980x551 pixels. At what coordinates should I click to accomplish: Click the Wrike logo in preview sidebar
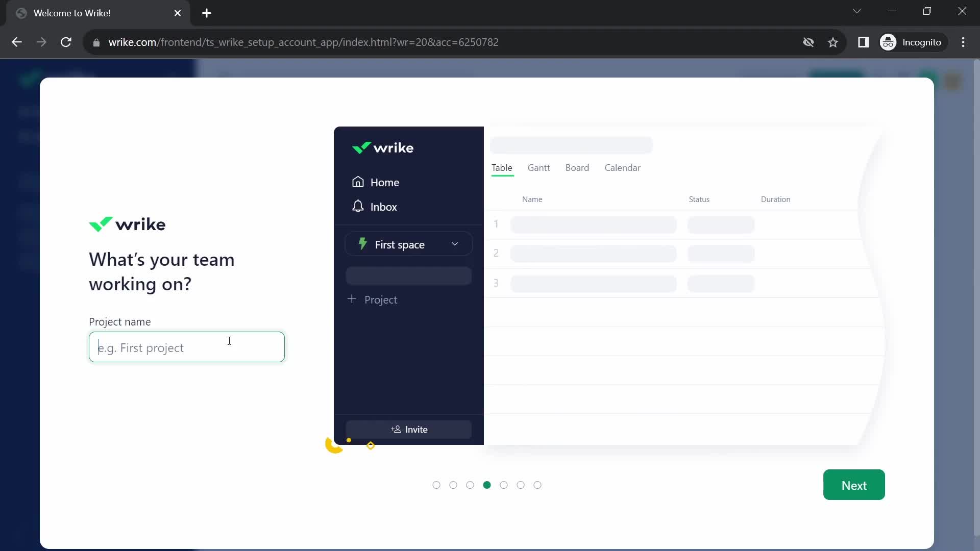click(383, 148)
